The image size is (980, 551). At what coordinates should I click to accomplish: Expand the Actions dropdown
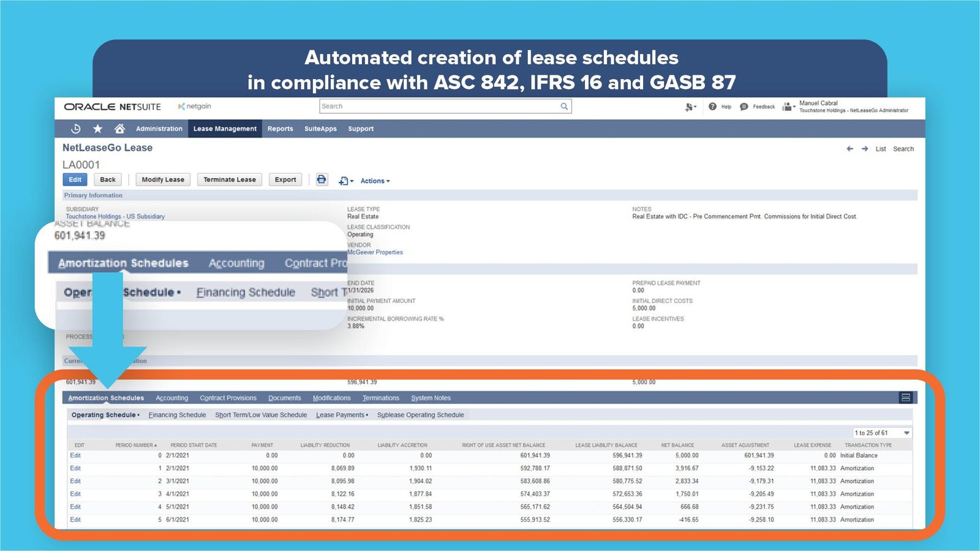pos(375,181)
